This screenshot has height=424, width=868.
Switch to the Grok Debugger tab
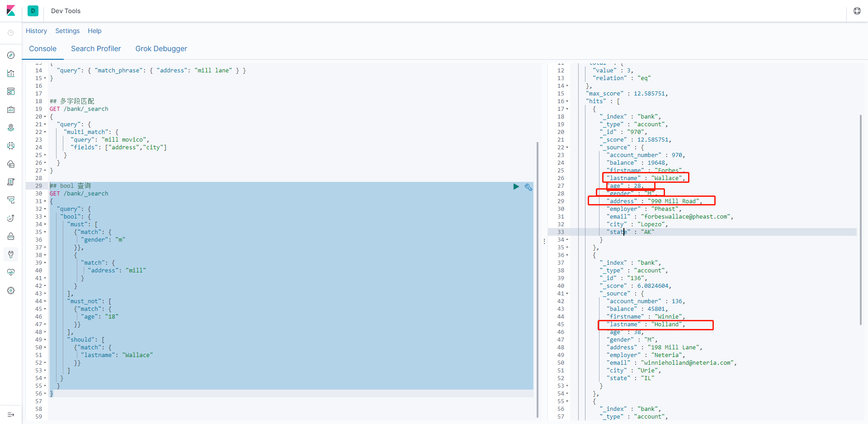pyautogui.click(x=161, y=48)
